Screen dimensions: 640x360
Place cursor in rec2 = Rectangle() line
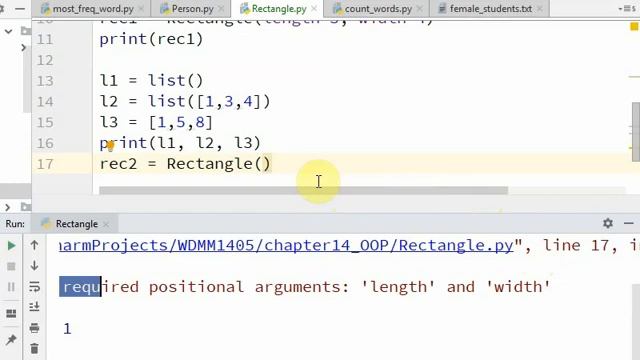click(185, 164)
